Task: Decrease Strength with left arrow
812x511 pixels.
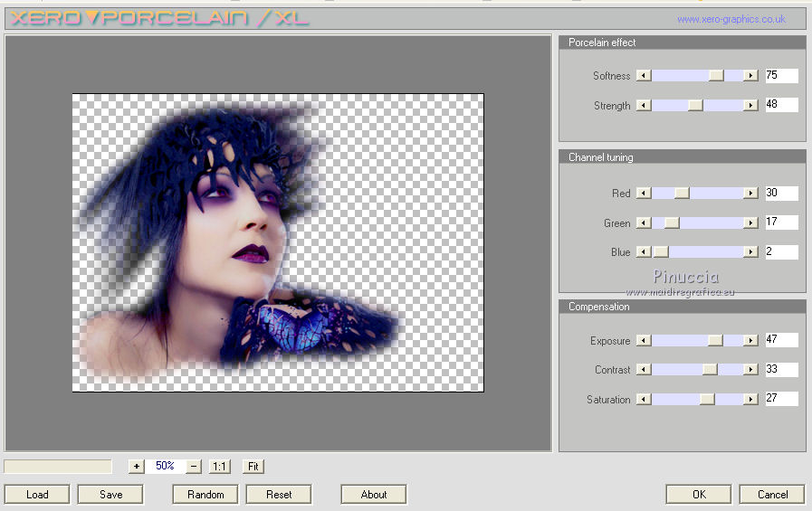Action: coord(644,106)
